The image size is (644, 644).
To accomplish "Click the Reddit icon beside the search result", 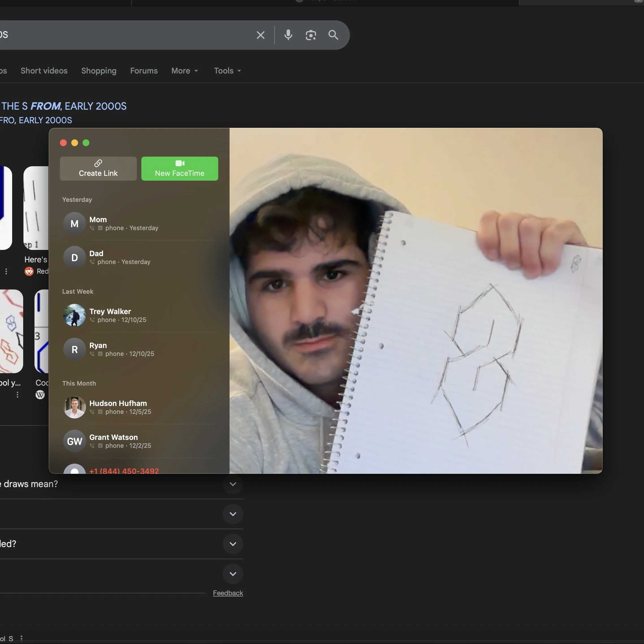I will (x=29, y=271).
